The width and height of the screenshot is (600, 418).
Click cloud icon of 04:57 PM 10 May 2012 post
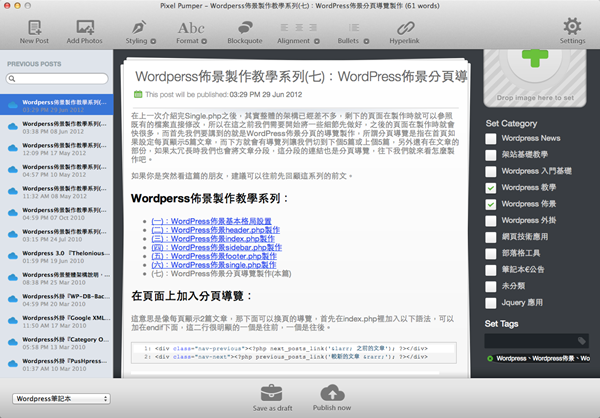13,169
